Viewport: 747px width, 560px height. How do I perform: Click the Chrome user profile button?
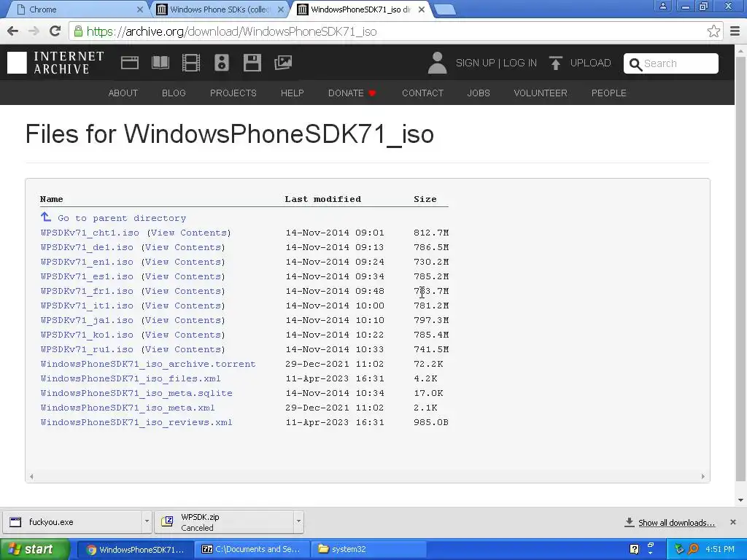pyautogui.click(x=662, y=6)
